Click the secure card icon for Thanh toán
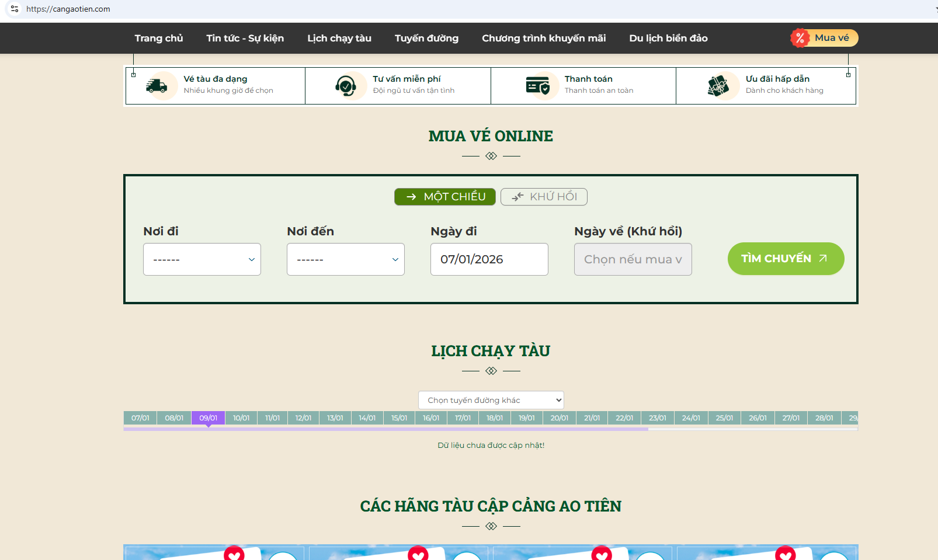This screenshot has width=938, height=560. pyautogui.click(x=538, y=86)
